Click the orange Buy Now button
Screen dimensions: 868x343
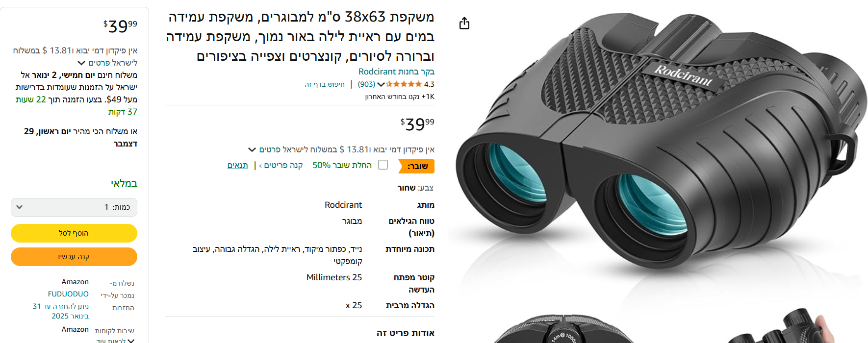pos(74,257)
